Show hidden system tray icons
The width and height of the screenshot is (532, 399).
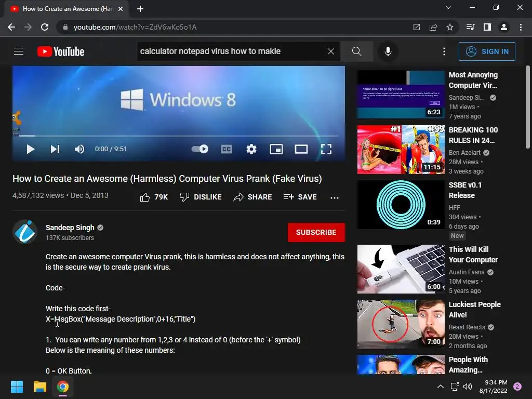(x=440, y=387)
